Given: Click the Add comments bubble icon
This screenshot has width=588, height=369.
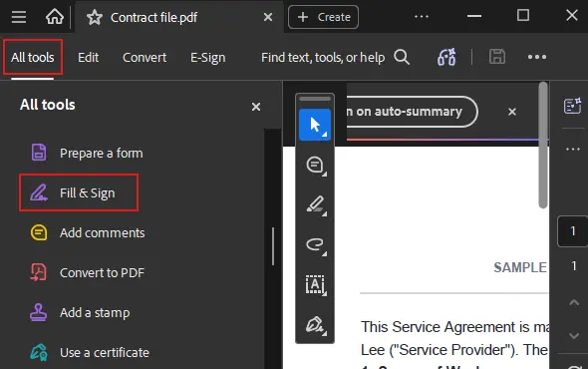Looking at the screenshot, I should 39,232.
